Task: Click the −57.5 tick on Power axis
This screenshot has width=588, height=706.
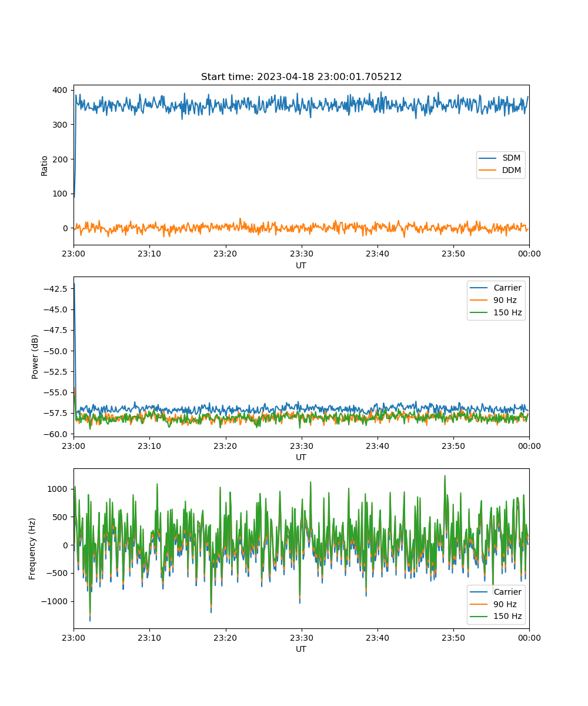Action: (x=56, y=413)
